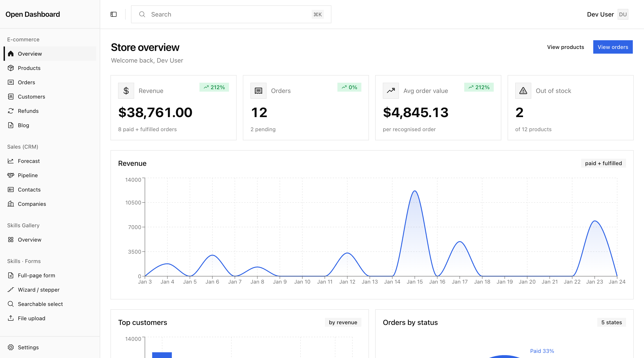Open the Refunds section
This screenshot has height=358, width=644.
(50, 111)
